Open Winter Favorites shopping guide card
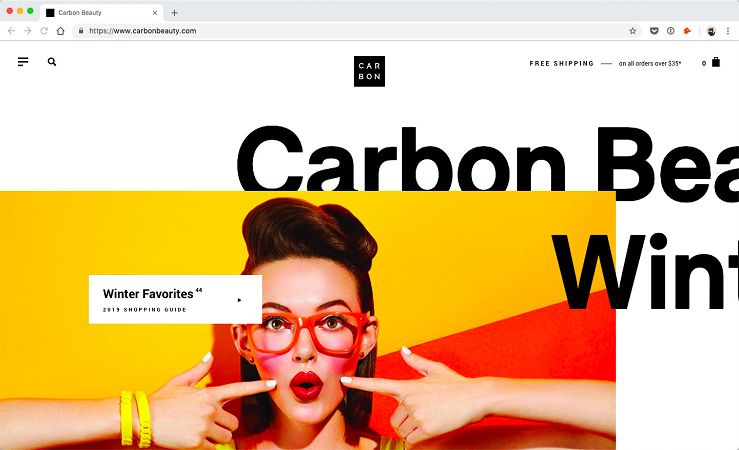The width and height of the screenshot is (739, 450). click(x=175, y=299)
